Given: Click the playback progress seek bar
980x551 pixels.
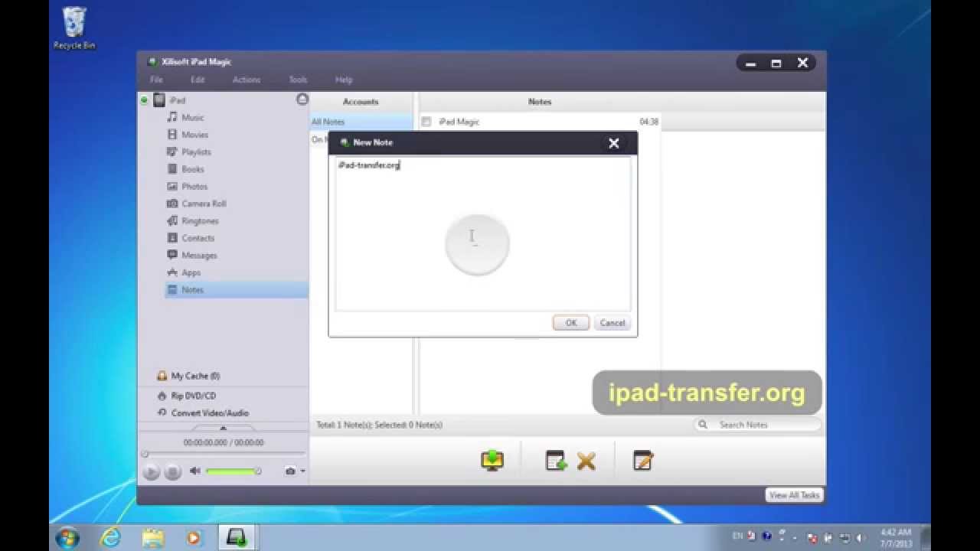Looking at the screenshot, I should tap(223, 455).
